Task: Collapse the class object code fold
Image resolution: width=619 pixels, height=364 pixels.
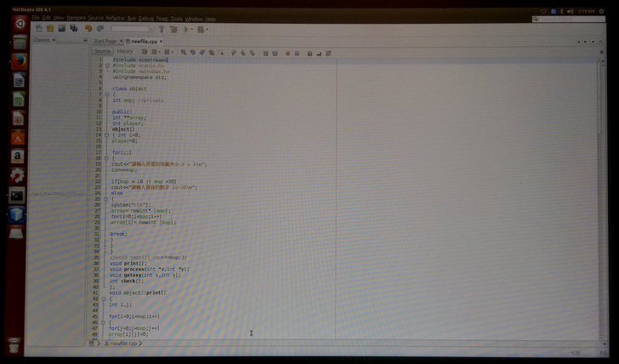Action: tap(106, 94)
